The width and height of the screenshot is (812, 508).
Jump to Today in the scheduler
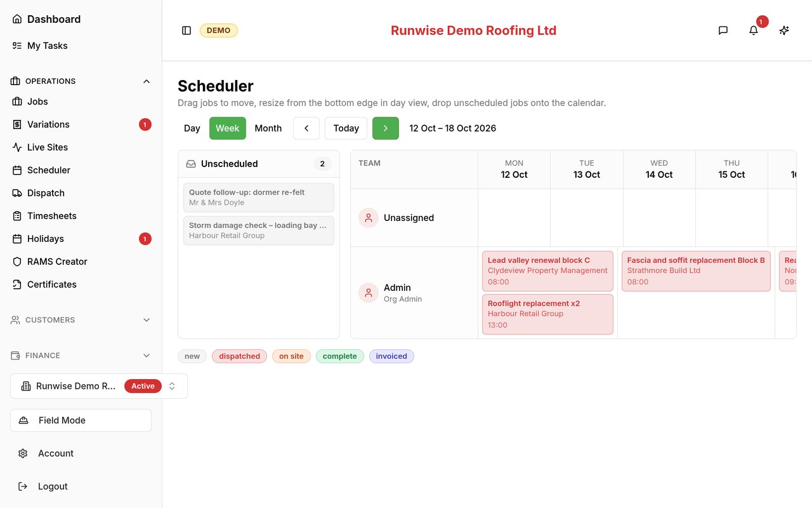(x=346, y=128)
